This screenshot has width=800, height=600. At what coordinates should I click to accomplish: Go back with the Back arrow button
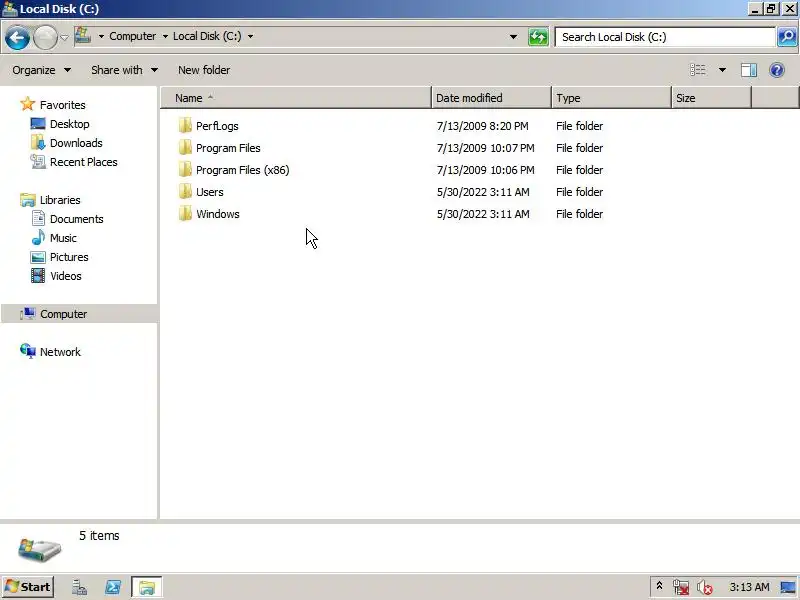click(x=17, y=37)
